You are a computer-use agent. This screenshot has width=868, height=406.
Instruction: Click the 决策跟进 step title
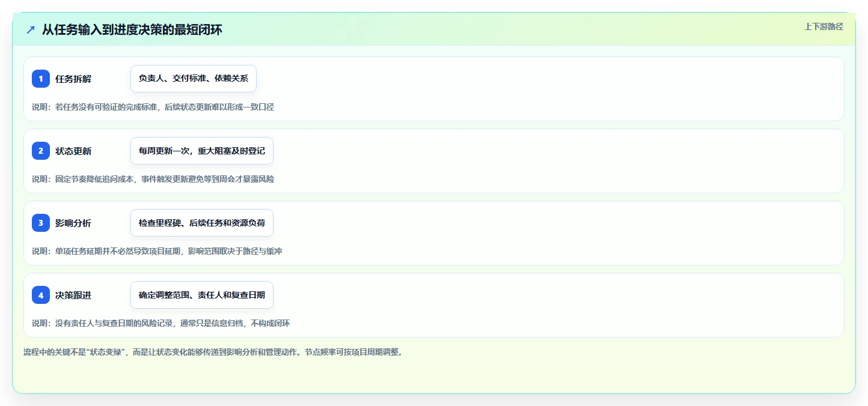click(x=73, y=295)
